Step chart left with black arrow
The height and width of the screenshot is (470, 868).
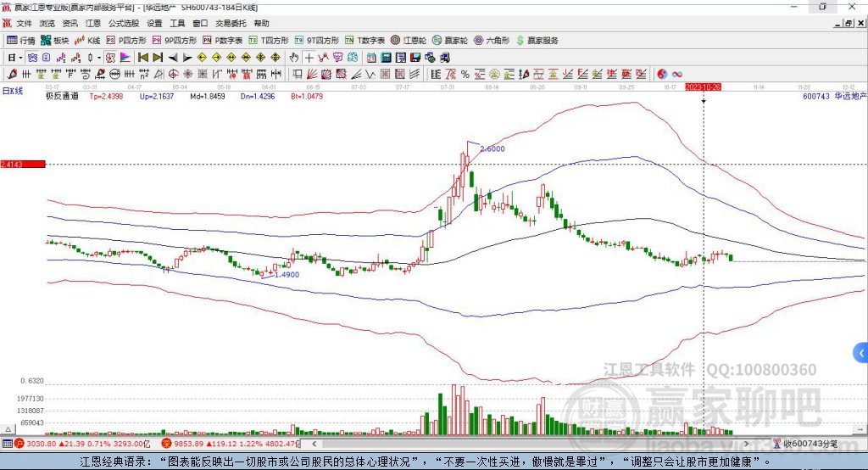tap(173, 58)
